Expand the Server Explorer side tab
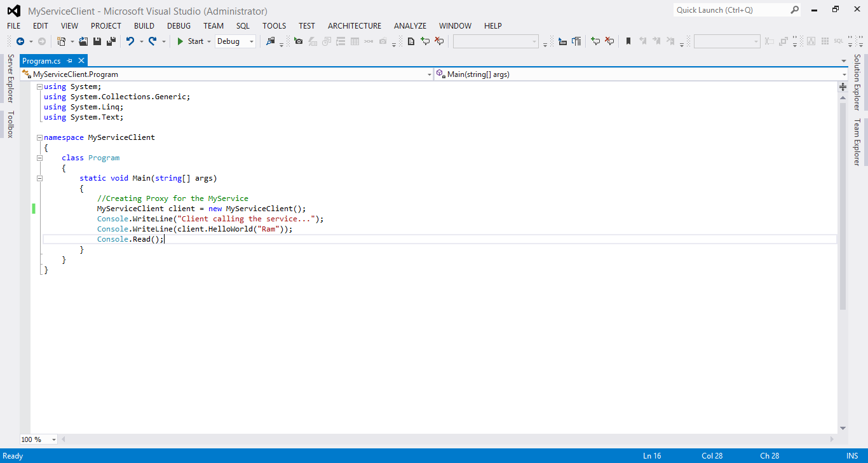 point(10,79)
